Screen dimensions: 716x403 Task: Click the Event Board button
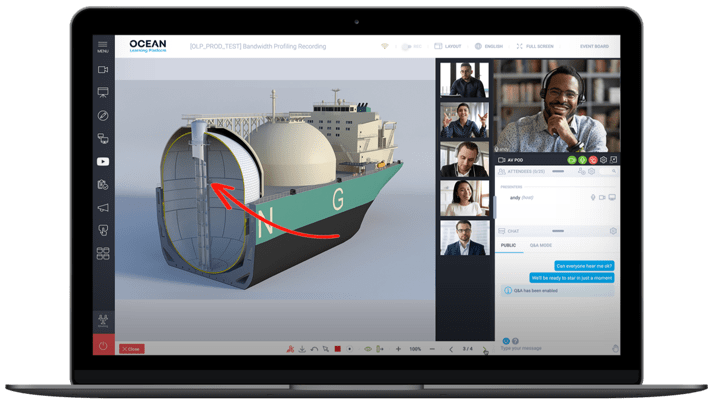point(594,46)
